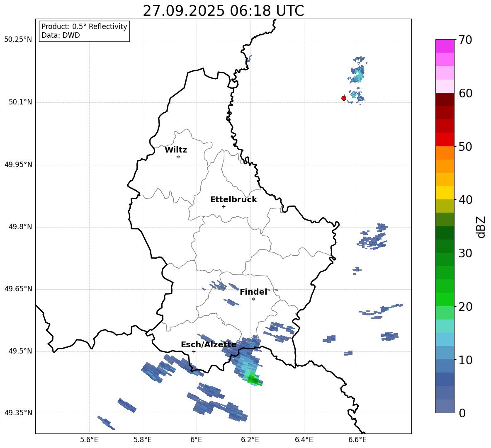Click the 6°E longitude label

pyautogui.click(x=196, y=440)
